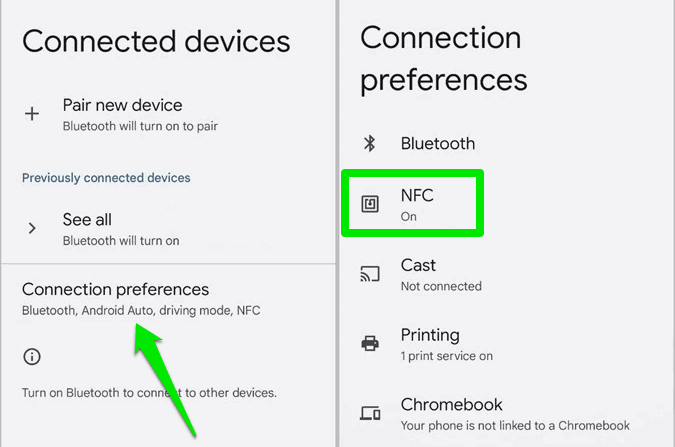675x447 pixels.
Task: Tap the Cast screen icon
Action: point(370,274)
